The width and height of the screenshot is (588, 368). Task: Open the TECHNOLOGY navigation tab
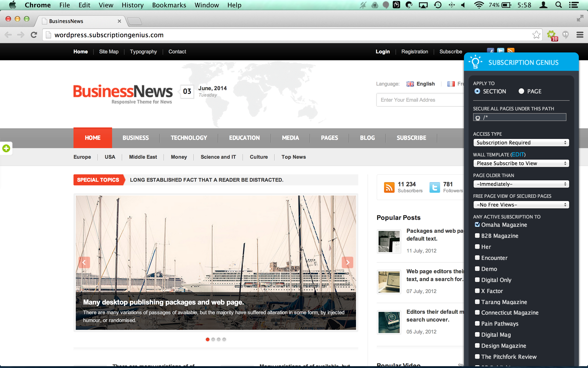point(189,138)
